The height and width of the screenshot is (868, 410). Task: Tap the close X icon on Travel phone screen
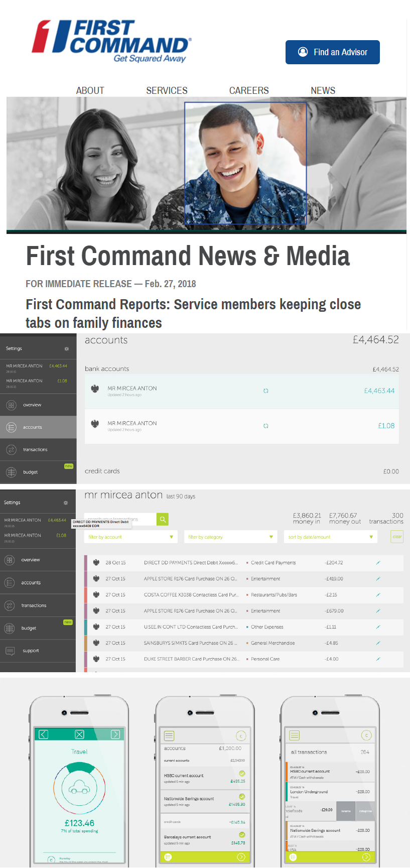pos(79,734)
